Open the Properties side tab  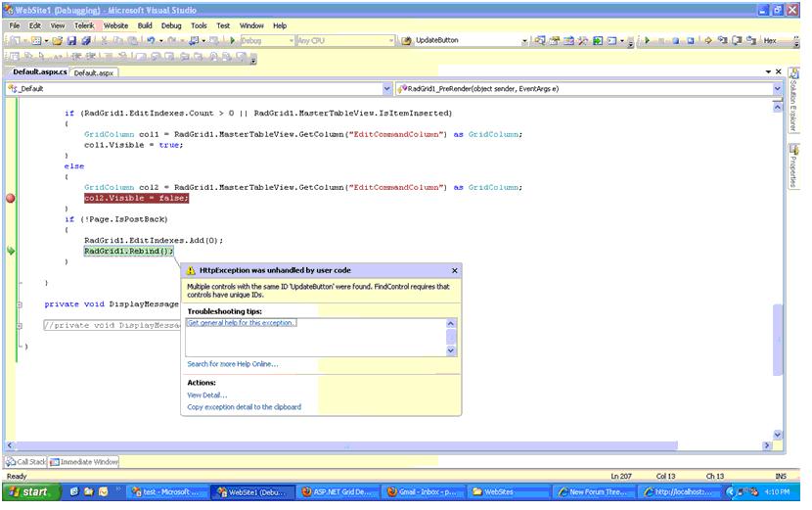click(793, 165)
